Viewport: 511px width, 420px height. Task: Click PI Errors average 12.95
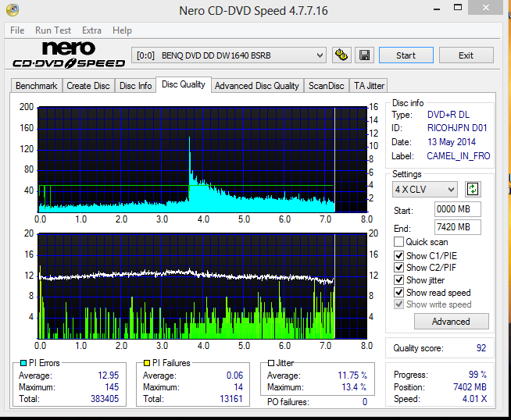[x=108, y=376]
